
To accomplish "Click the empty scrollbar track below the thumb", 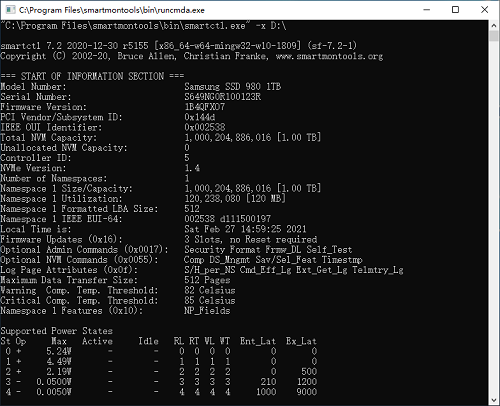I will [494, 217].
